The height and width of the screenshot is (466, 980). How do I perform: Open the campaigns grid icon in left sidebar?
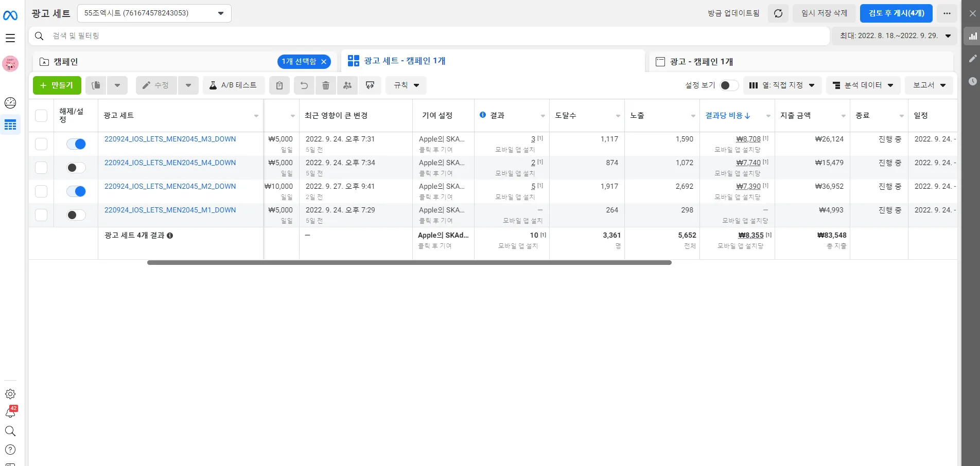[x=10, y=124]
